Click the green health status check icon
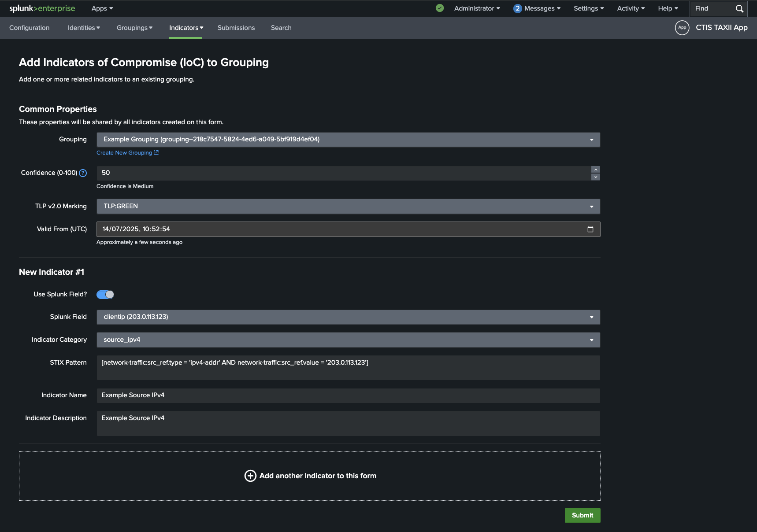This screenshot has height=532, width=757. (x=439, y=8)
